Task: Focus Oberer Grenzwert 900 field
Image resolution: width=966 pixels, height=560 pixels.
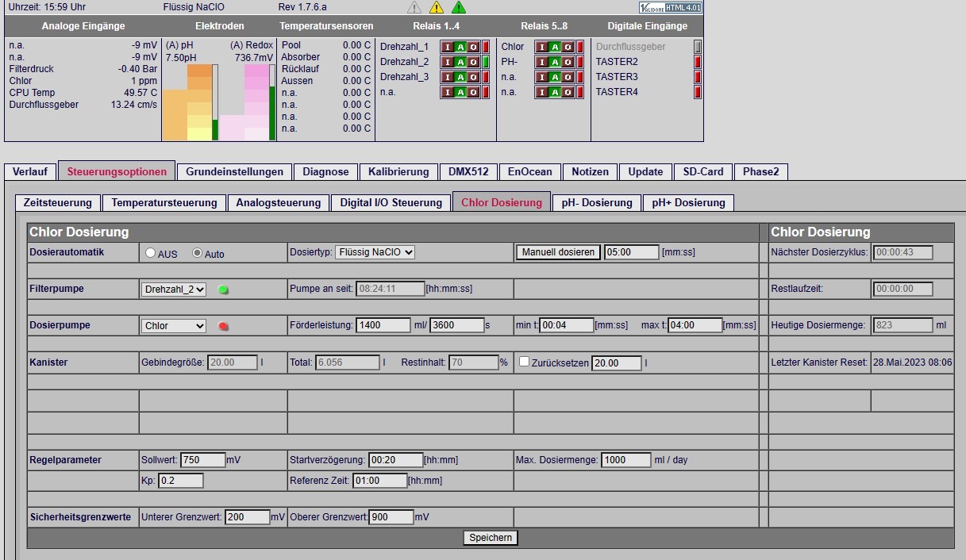Action: (391, 517)
